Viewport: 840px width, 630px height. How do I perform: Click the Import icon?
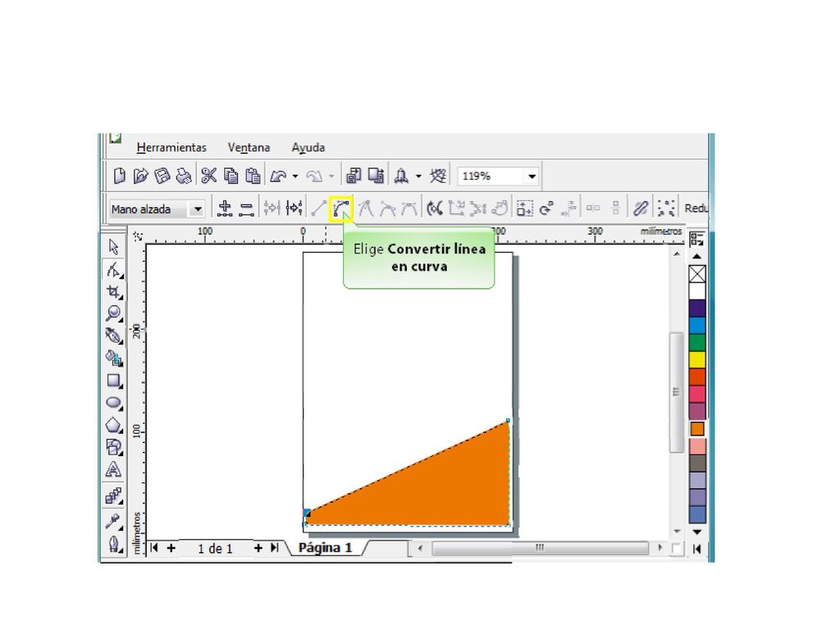coord(354,176)
